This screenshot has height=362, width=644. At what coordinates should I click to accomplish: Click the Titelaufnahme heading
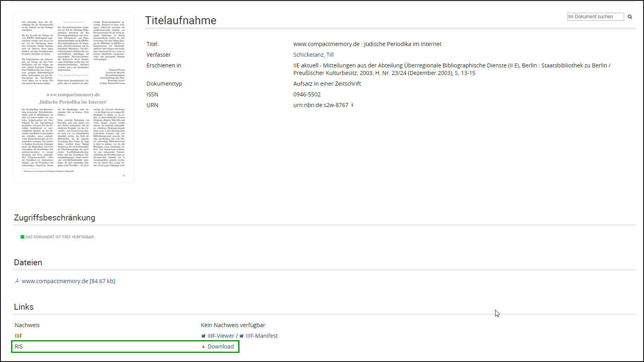tap(181, 21)
